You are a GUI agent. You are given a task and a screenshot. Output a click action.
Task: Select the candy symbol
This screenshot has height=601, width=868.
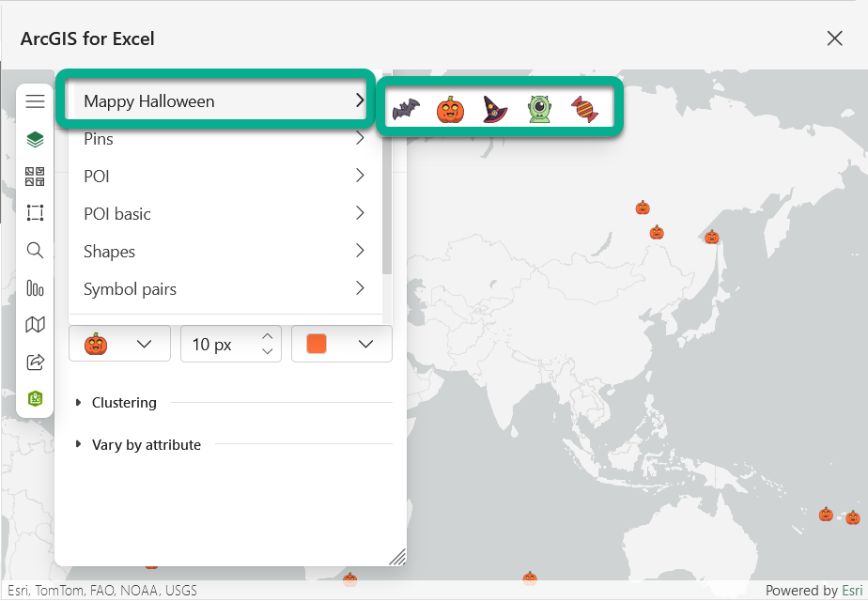(582, 106)
